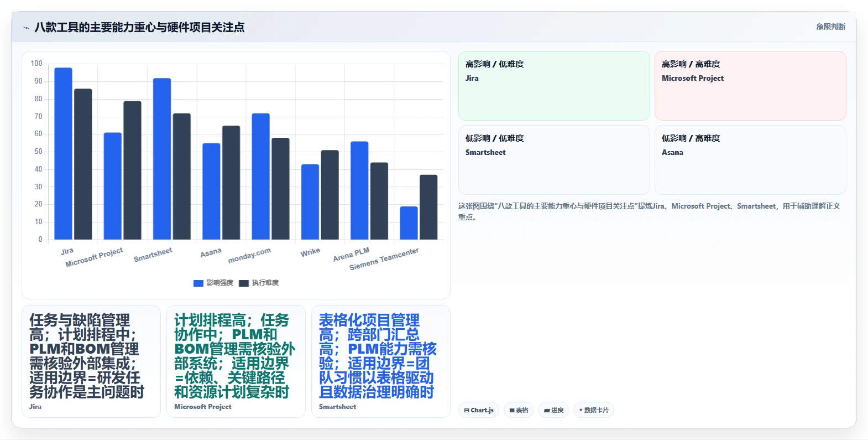Screen dimensions: 868x440
Task: Open the 高影响 / 高难度 Microsoft Project quadrant
Action: coord(750,86)
